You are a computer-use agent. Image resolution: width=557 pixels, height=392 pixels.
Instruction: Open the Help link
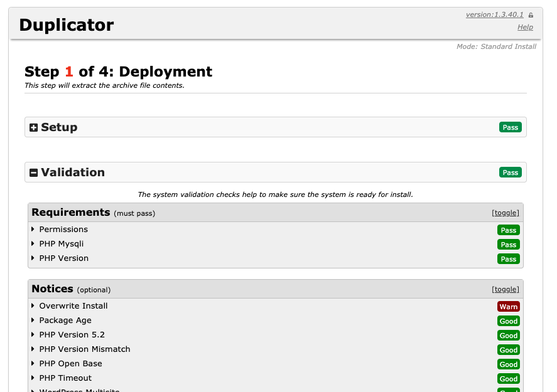[x=525, y=27]
